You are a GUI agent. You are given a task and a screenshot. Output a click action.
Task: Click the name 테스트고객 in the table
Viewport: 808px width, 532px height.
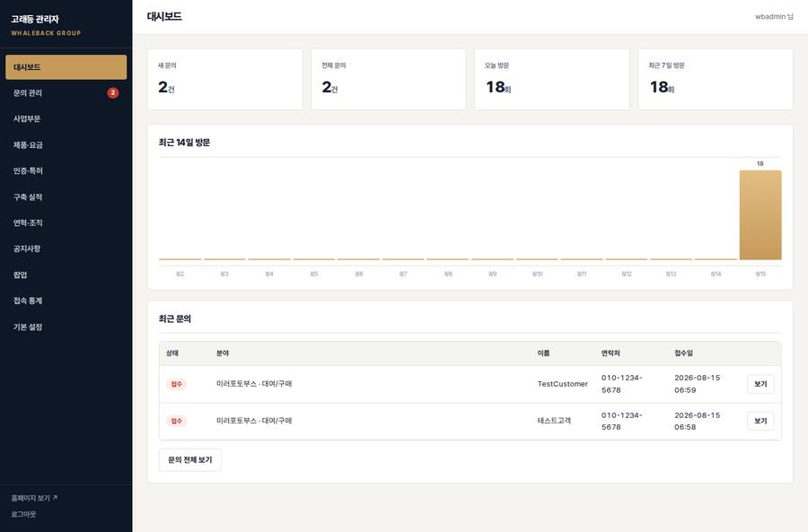554,421
